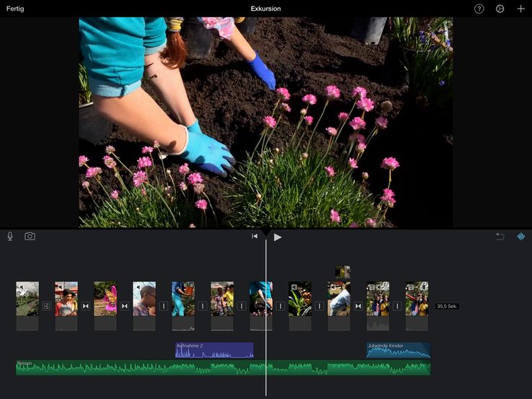Toggle the audio waveform display

520,237
